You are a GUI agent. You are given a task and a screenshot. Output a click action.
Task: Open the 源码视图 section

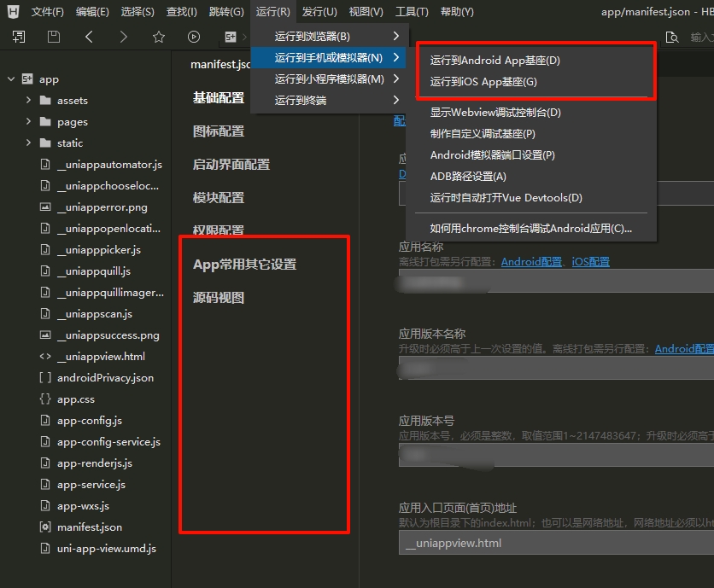click(219, 298)
